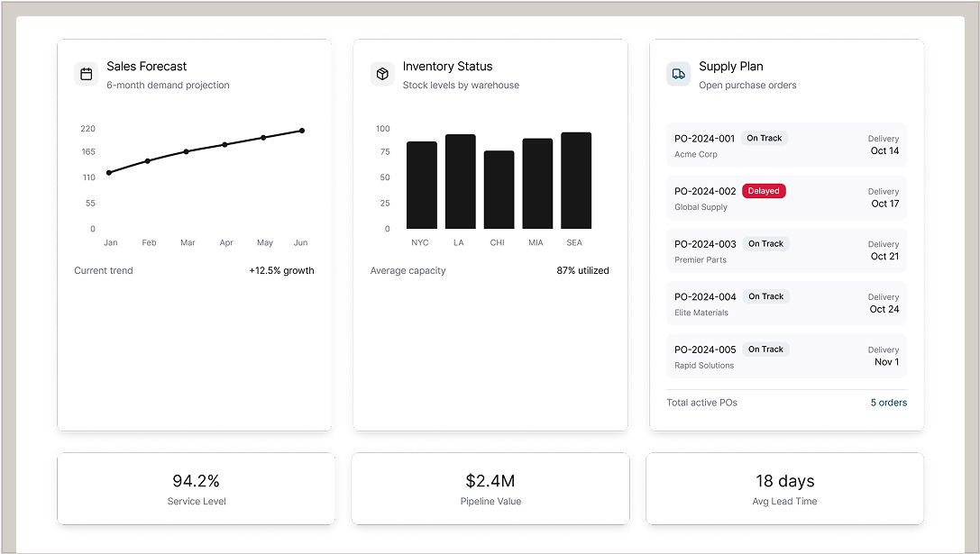
Task: Select the 94.2% Service Level card
Action: [196, 488]
